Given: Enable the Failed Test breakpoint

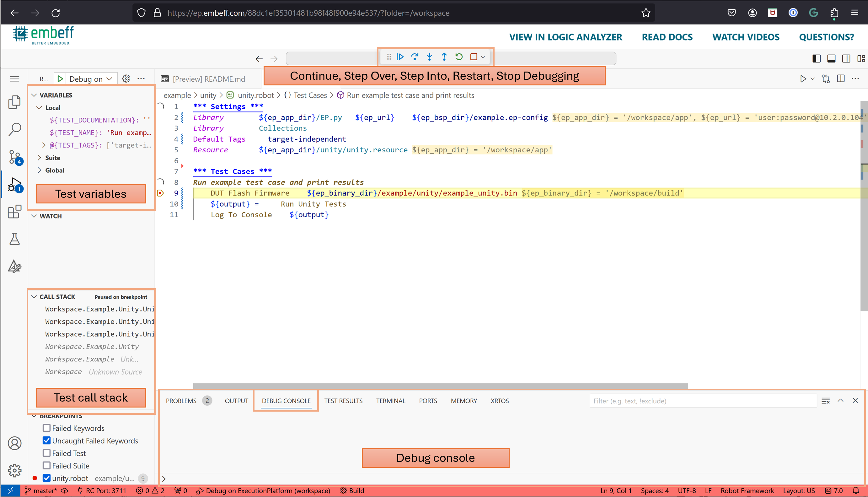Looking at the screenshot, I should coord(47,453).
